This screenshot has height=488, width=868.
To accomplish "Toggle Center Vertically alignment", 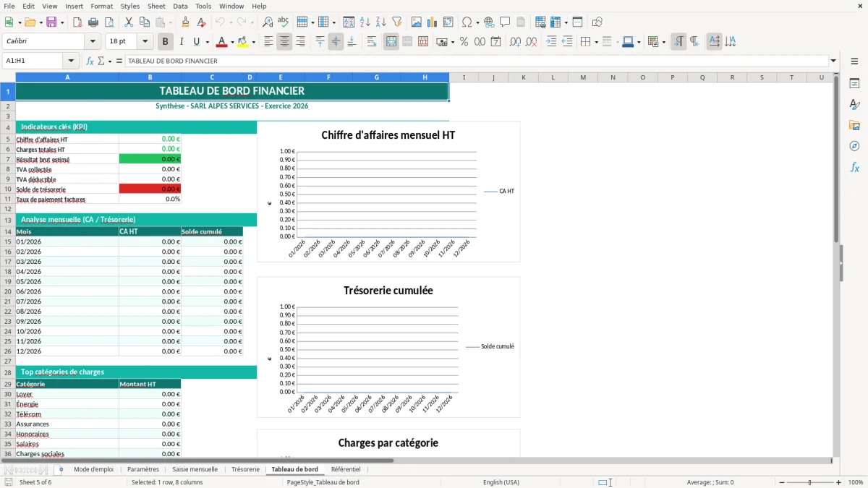I will pyautogui.click(x=336, y=42).
